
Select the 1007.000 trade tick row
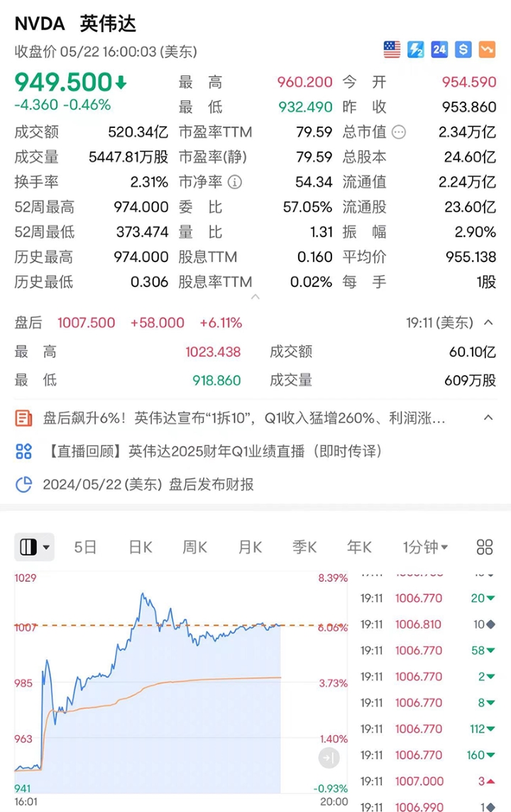click(428, 781)
